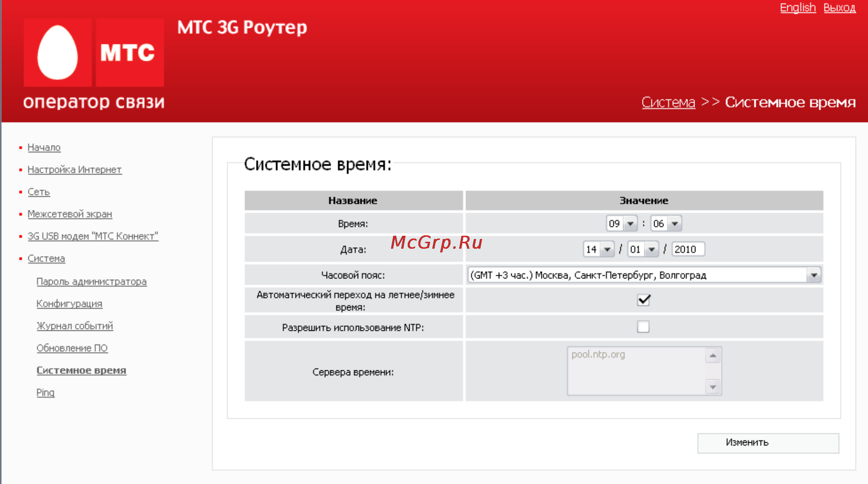
Task: Toggle automatic summer/winter time checkbox
Action: point(643,300)
